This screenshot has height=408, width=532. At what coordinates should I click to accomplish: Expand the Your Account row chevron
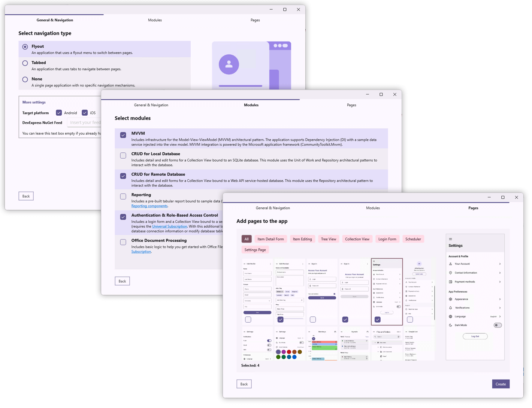pyautogui.click(x=500, y=264)
